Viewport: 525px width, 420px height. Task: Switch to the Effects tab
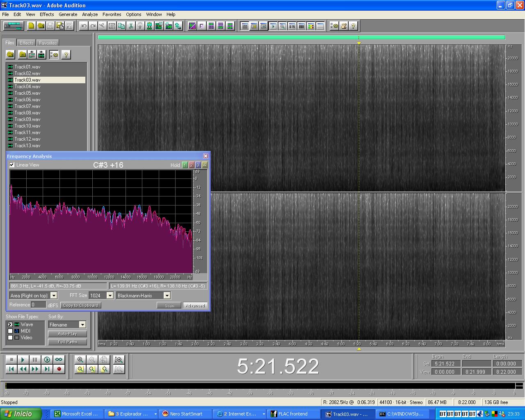click(x=27, y=43)
